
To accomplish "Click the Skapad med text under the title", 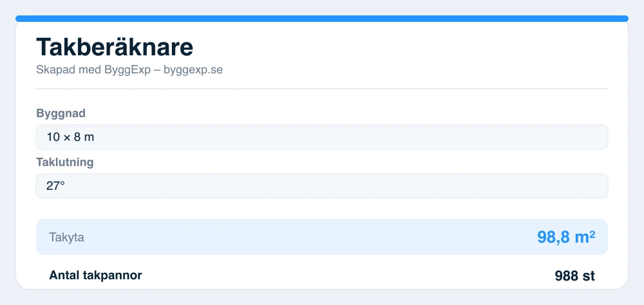I will pyautogui.click(x=69, y=69).
